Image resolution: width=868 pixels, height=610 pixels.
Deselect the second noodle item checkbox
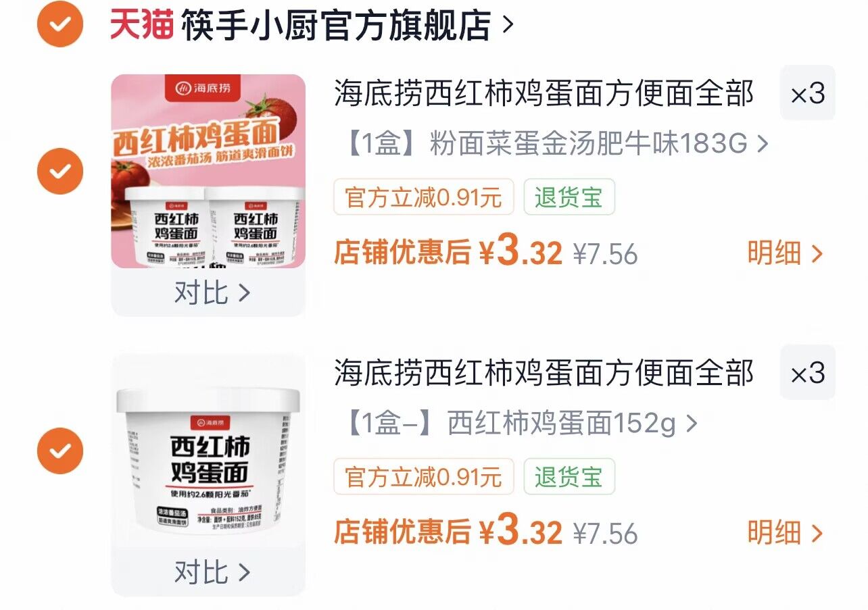click(60, 451)
